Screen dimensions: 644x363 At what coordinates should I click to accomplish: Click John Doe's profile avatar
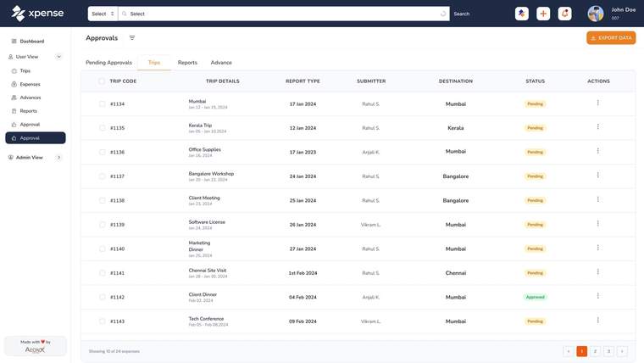point(596,14)
